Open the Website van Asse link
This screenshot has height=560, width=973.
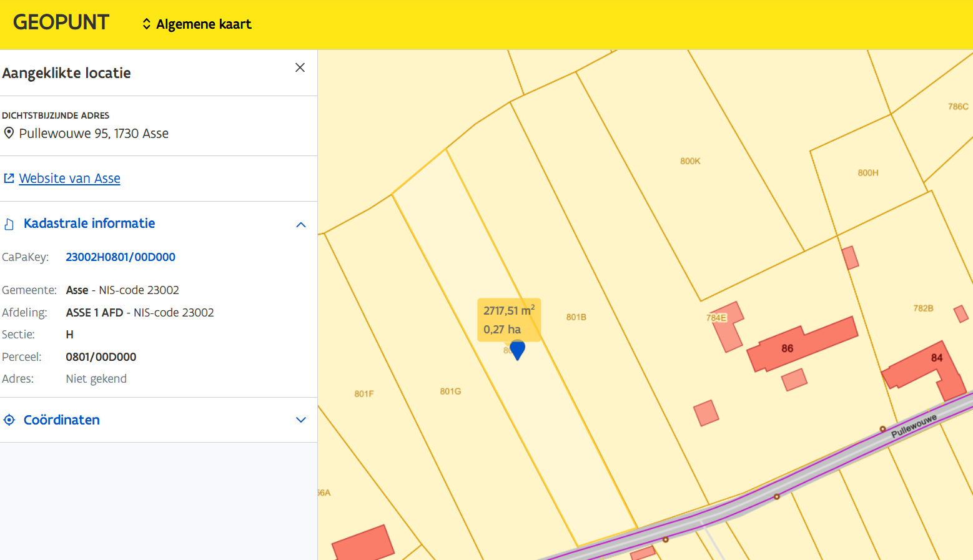[x=69, y=179]
